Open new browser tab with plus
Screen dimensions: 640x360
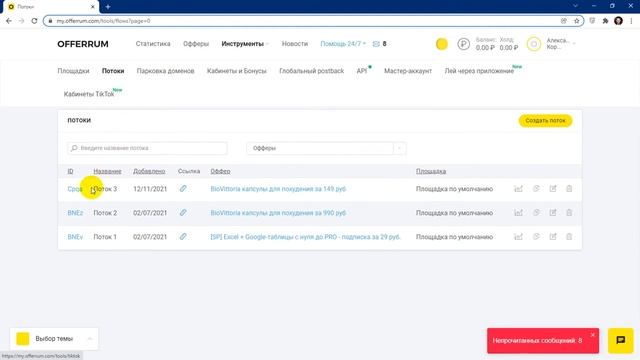coord(108,7)
